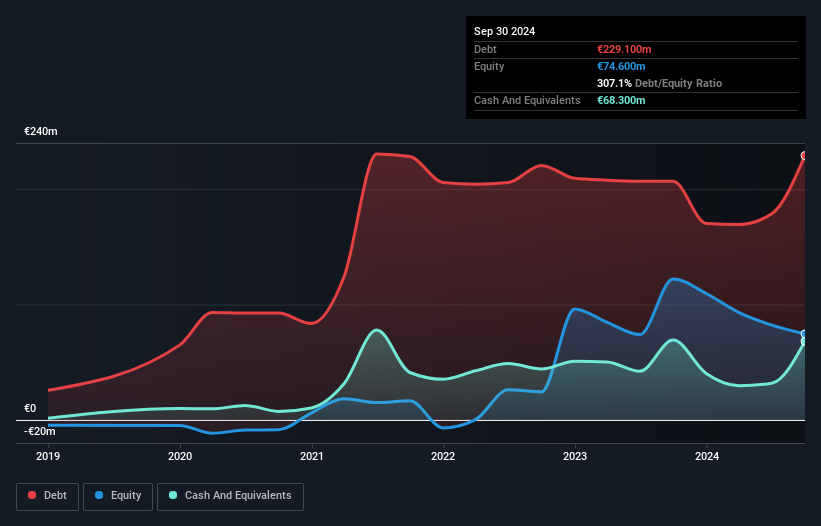The width and height of the screenshot is (821, 526).
Task: Toggle the Debt series legend button
Action: (47, 497)
